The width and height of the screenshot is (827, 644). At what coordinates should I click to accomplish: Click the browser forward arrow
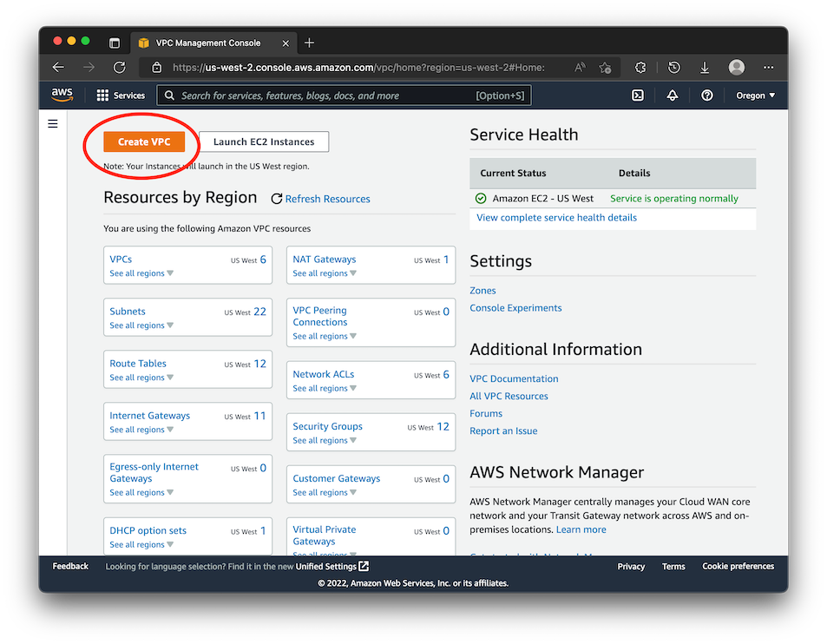[x=89, y=68]
